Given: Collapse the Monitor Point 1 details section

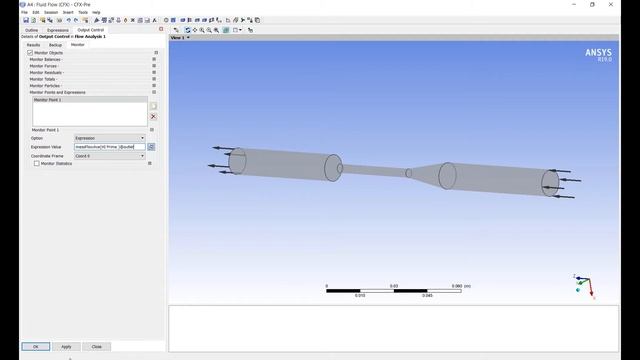Looking at the screenshot, I should (x=152, y=130).
